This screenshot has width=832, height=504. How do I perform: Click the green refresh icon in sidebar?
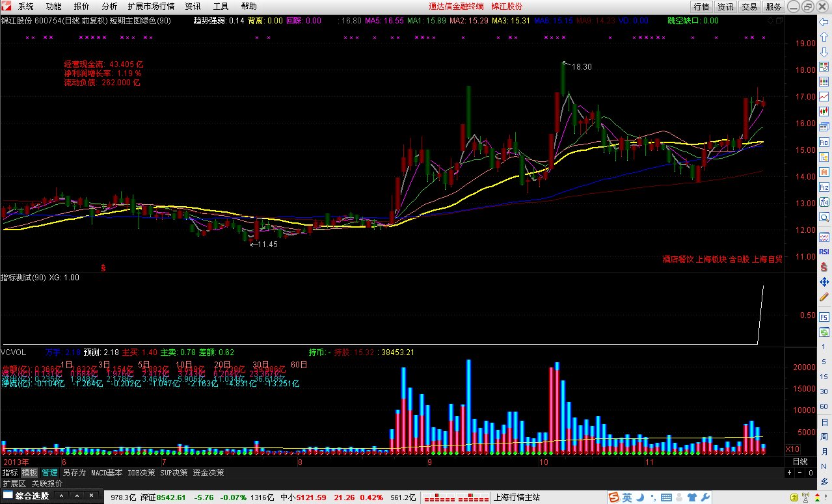(824, 332)
